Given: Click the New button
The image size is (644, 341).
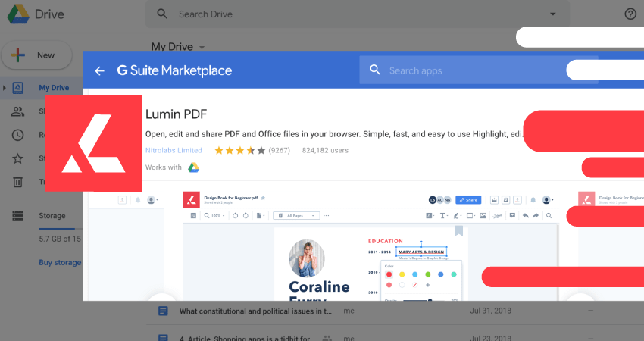Looking at the screenshot, I should pos(36,55).
